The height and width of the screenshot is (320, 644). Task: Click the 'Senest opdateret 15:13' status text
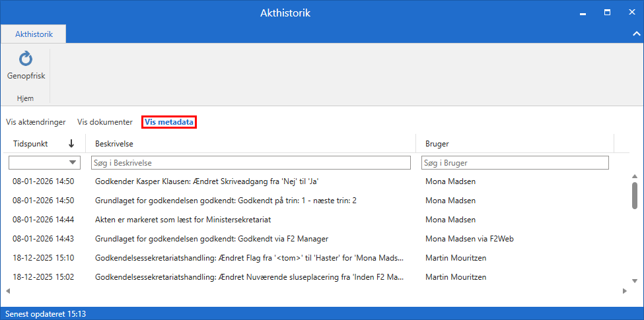pos(46,314)
